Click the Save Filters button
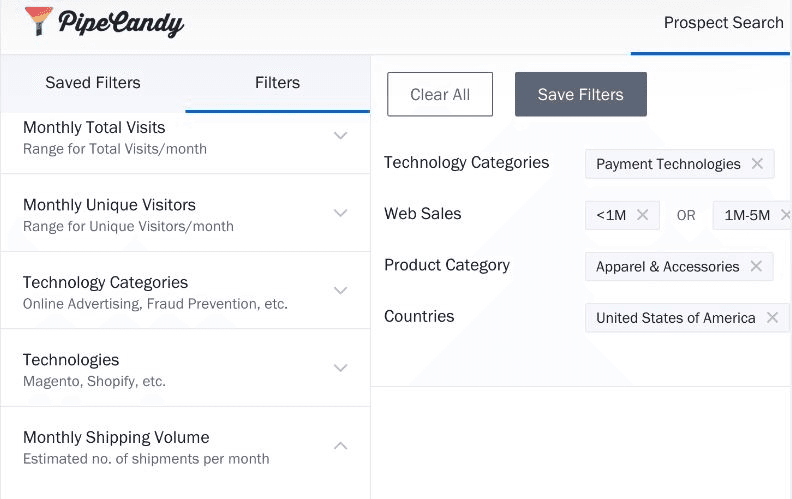 point(581,94)
